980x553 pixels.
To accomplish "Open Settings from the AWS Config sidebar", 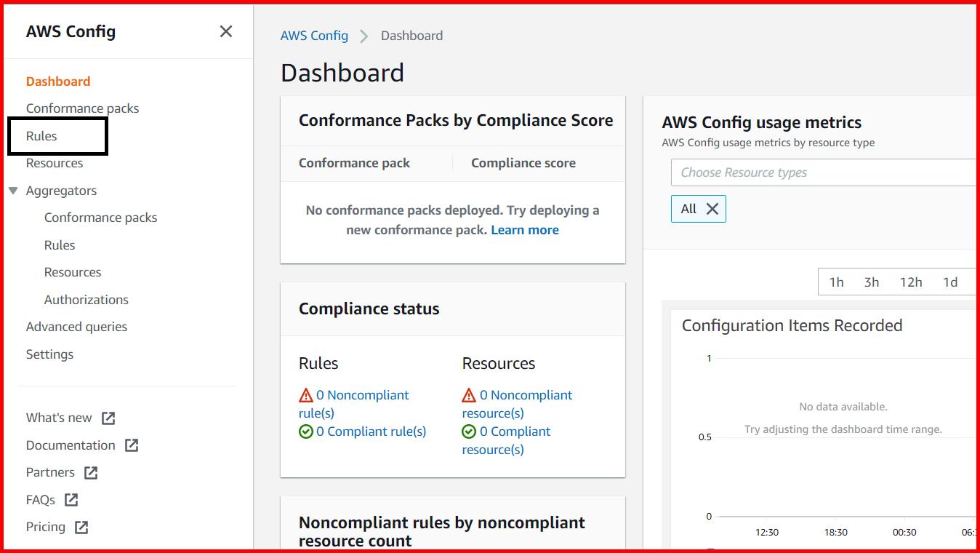I will tap(49, 354).
